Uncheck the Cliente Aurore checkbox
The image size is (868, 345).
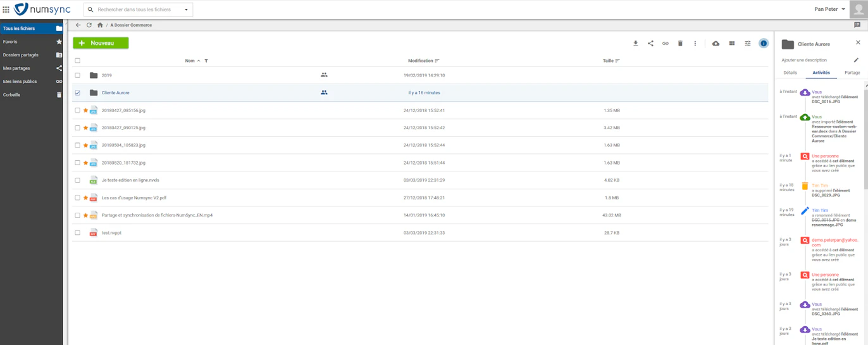(78, 93)
